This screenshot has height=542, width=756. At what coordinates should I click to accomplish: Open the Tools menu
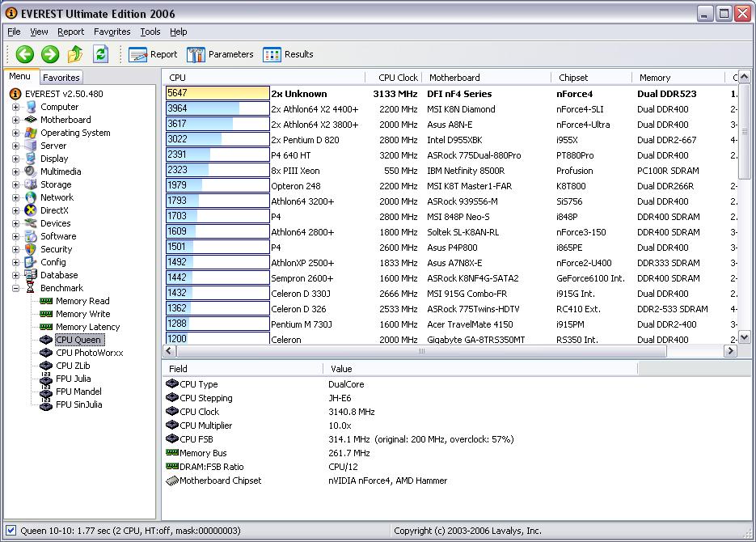point(150,32)
